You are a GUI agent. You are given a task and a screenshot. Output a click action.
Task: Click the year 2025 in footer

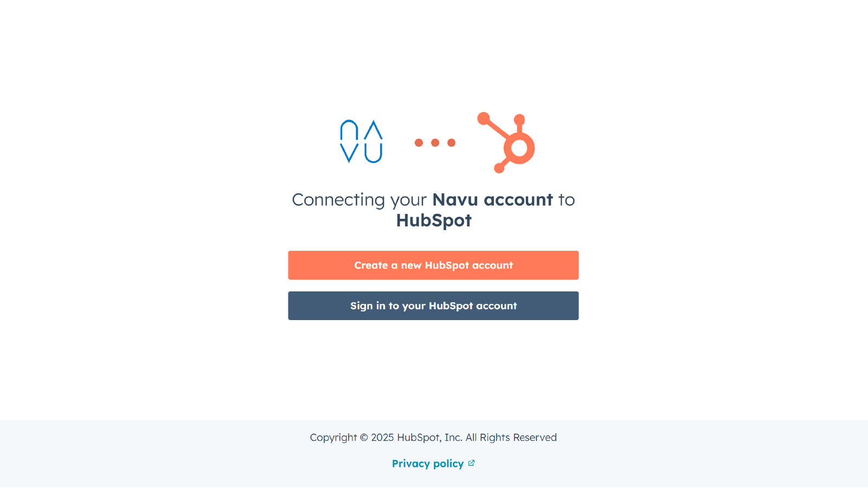382,438
